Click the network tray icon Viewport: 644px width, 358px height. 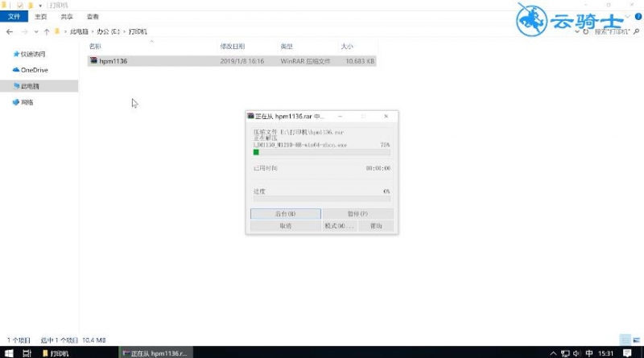565,353
